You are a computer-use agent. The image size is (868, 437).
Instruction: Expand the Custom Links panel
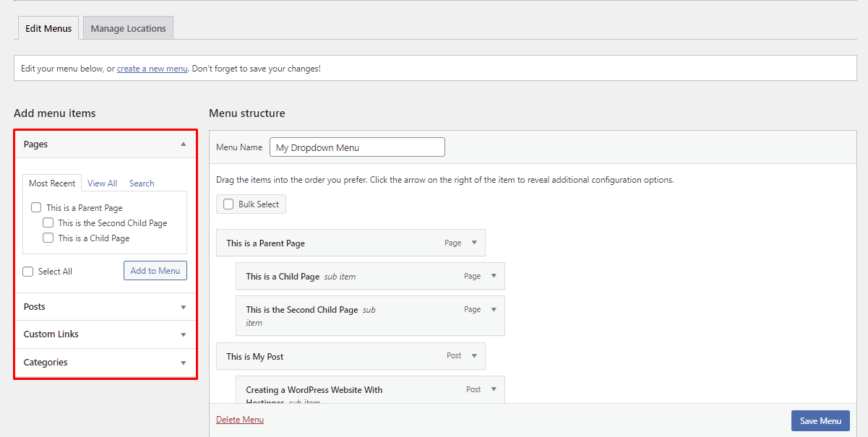[x=184, y=334]
